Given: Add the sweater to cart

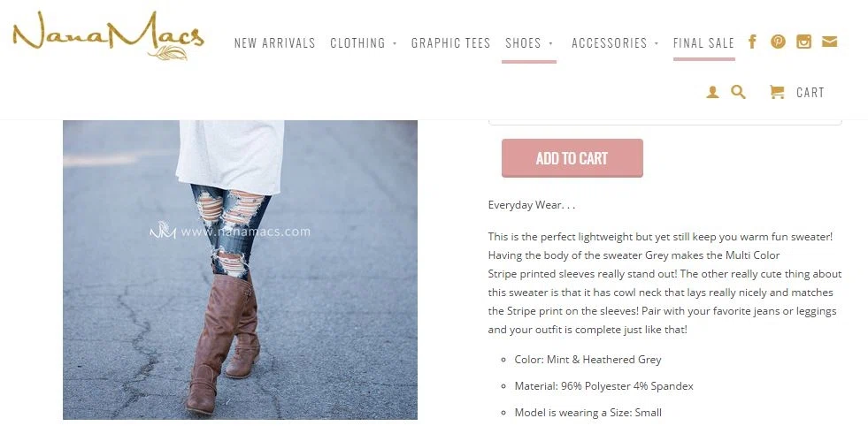Looking at the screenshot, I should click(x=572, y=158).
